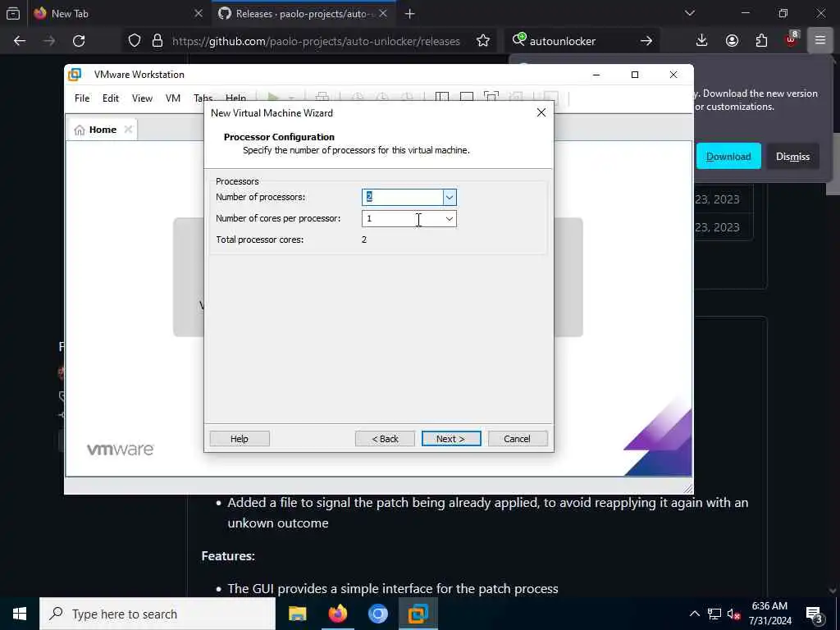The width and height of the screenshot is (840, 630).
Task: Open the cores per processor dropdown arrow
Action: click(x=450, y=218)
